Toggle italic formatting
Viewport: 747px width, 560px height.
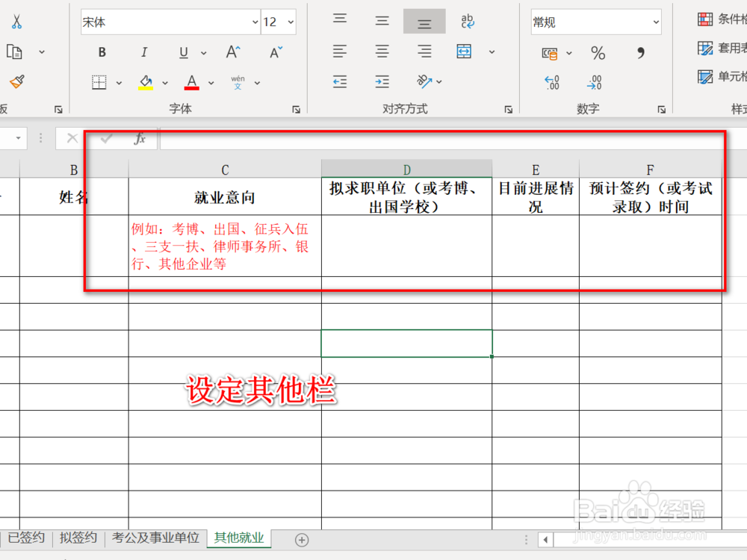coord(143,52)
